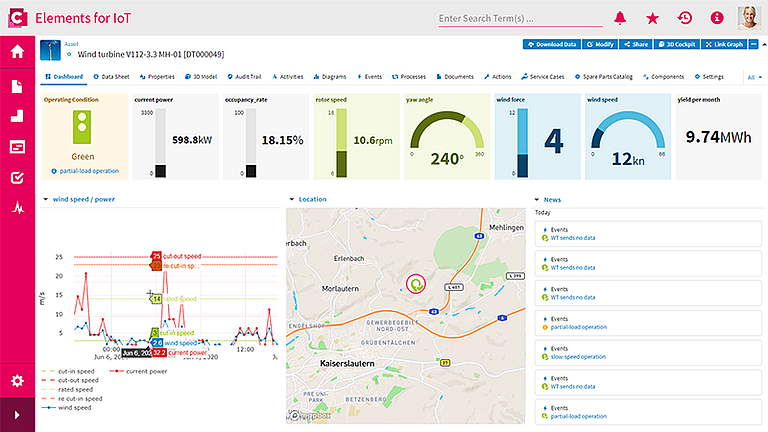Open the document page icon in sidebar
Viewport: 768px width, 432px height.
[17, 87]
